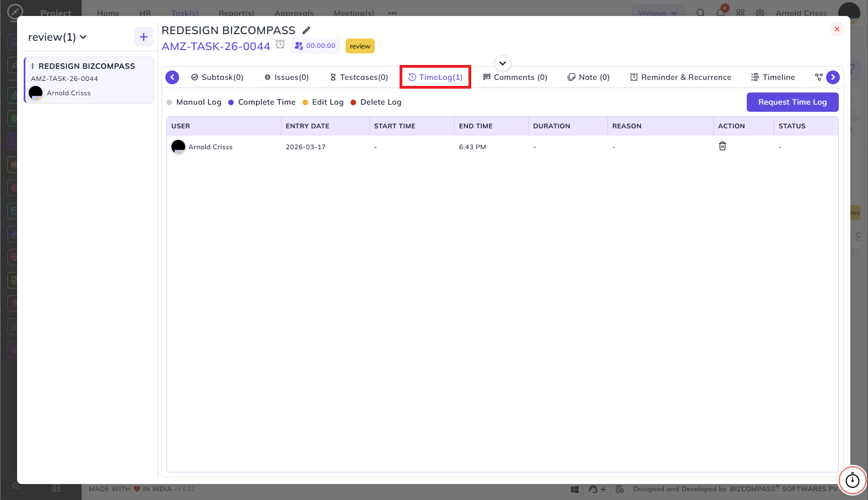Click the red Delete Log legend dot
This screenshot has height=500, width=868.
[x=353, y=102]
